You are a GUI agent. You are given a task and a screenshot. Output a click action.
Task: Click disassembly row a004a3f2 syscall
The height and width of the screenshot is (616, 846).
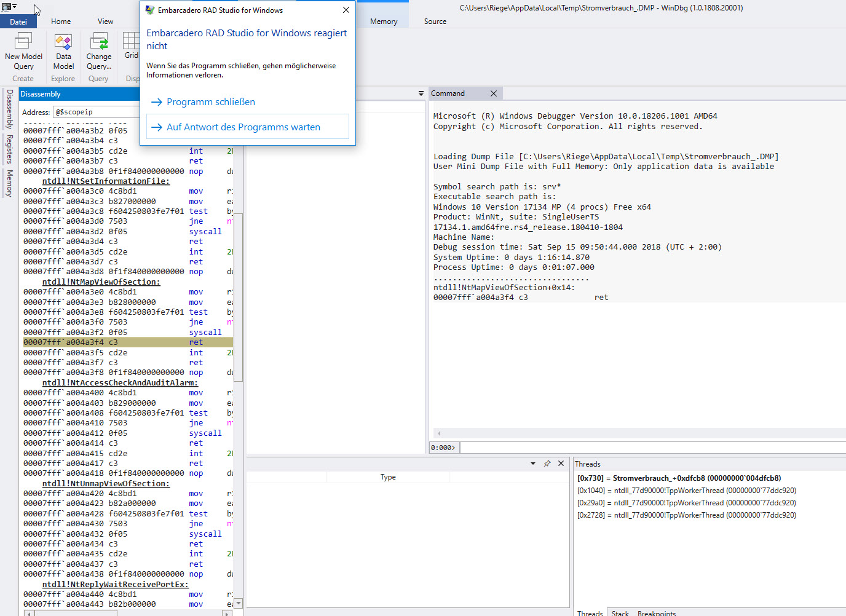tap(128, 333)
